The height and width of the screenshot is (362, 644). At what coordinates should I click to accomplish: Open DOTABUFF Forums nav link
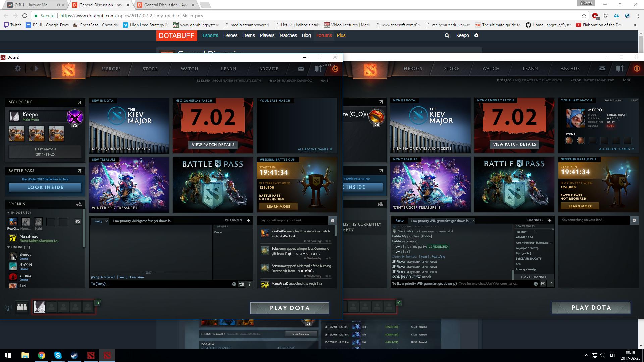click(x=324, y=35)
